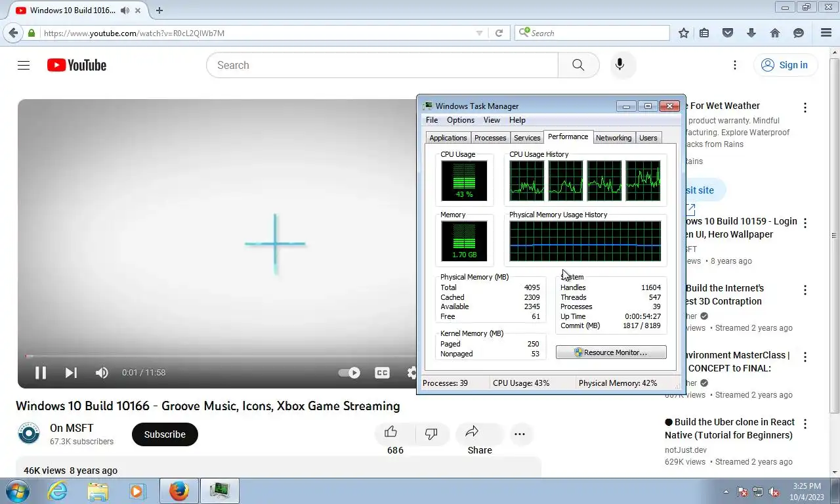
Task: Mute the video player volume
Action: click(102, 373)
